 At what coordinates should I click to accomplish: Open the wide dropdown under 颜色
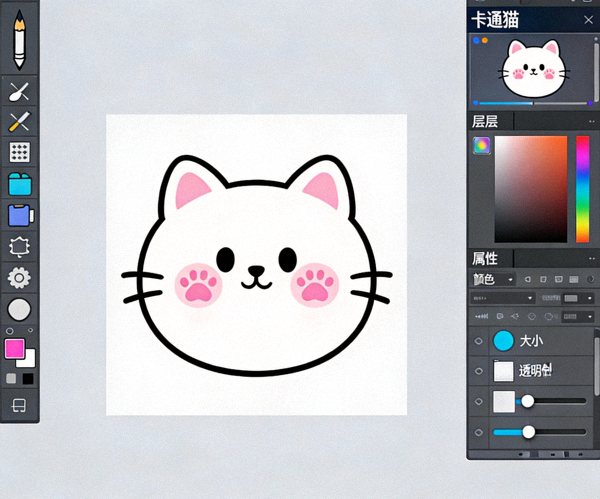[x=502, y=298]
